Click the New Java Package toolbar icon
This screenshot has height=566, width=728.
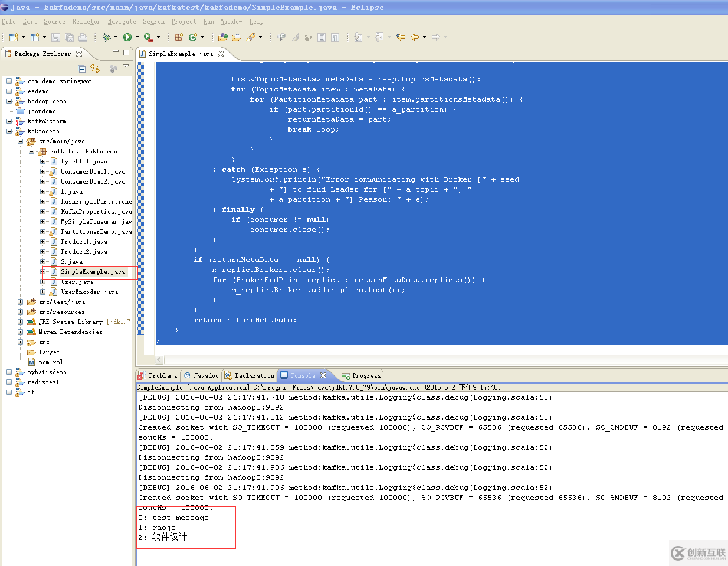coord(179,37)
